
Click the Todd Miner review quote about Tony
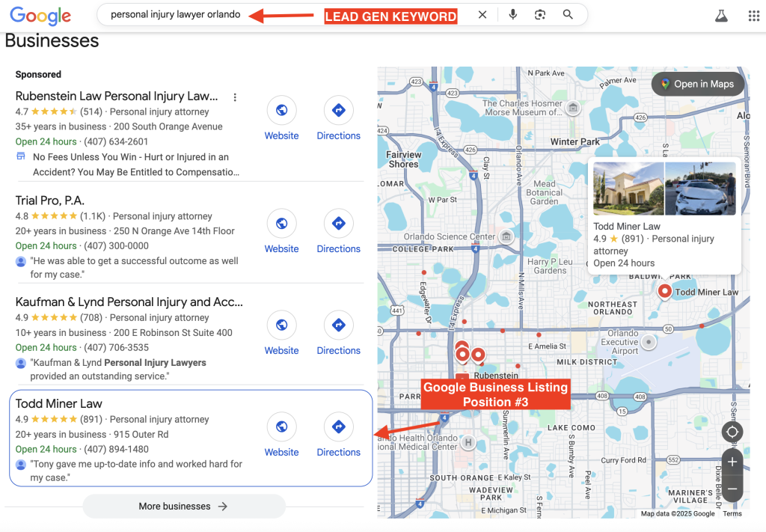pos(136,471)
